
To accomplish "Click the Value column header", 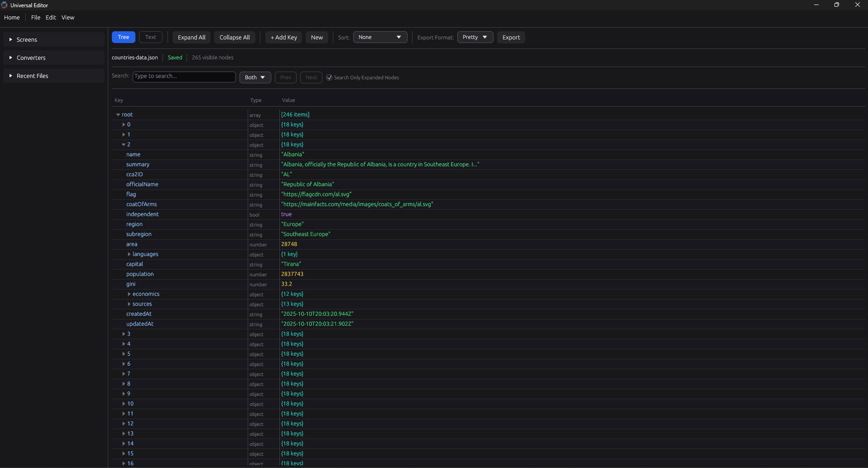I will (288, 100).
